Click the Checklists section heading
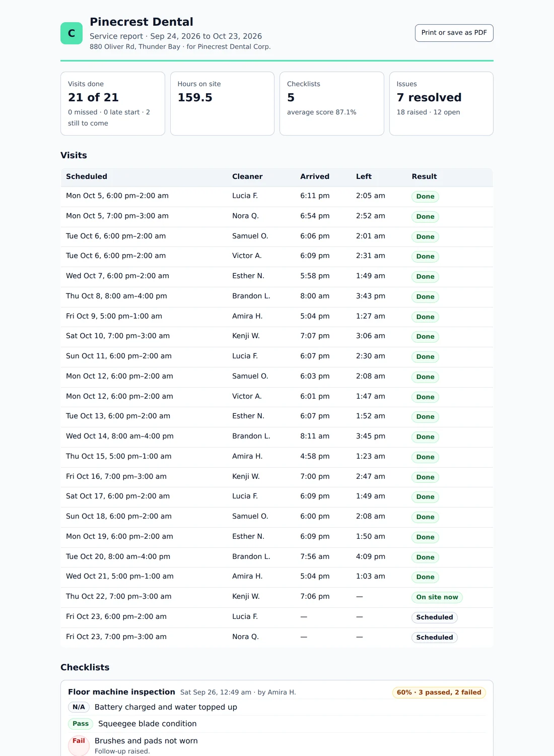Viewport: 554px width, 756px height. pyautogui.click(x=85, y=667)
